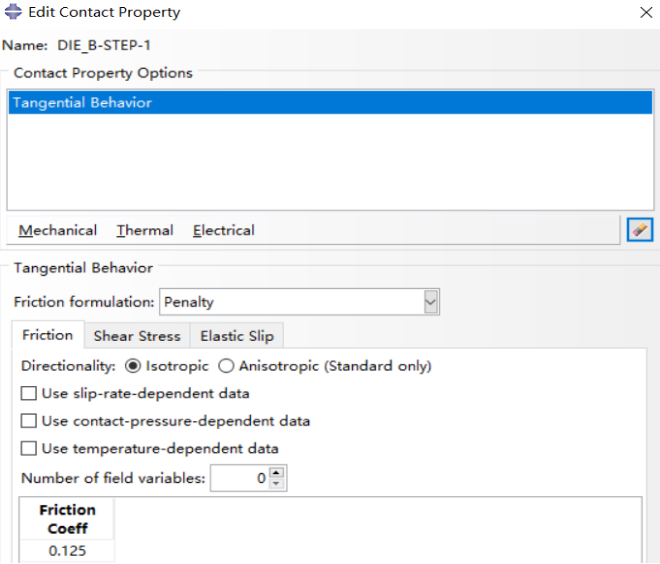Screen dimensions: 660x564
Task: Enable Use temperature-dependent data checkbox
Action: pyautogui.click(x=29, y=448)
